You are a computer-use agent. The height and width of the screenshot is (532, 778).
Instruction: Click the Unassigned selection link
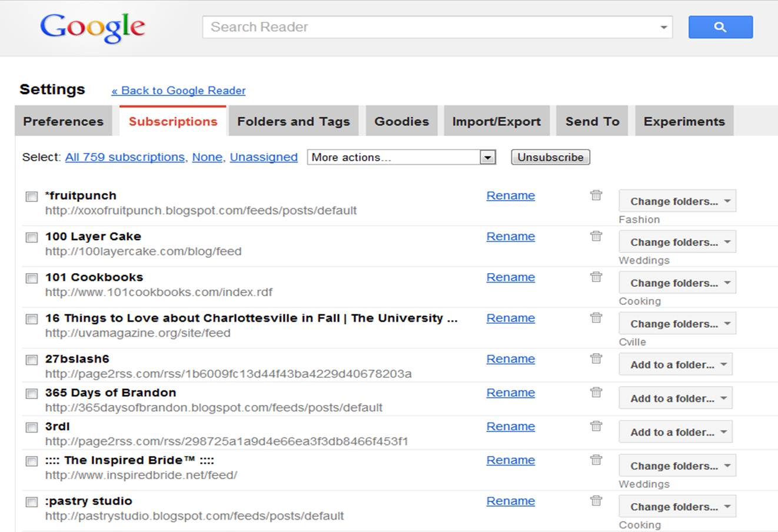click(264, 157)
